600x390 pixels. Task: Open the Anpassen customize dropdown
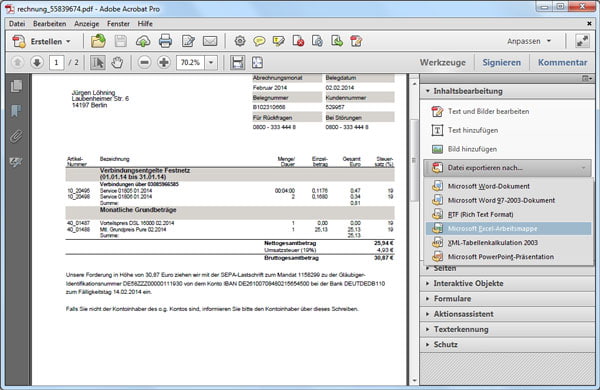coord(529,41)
